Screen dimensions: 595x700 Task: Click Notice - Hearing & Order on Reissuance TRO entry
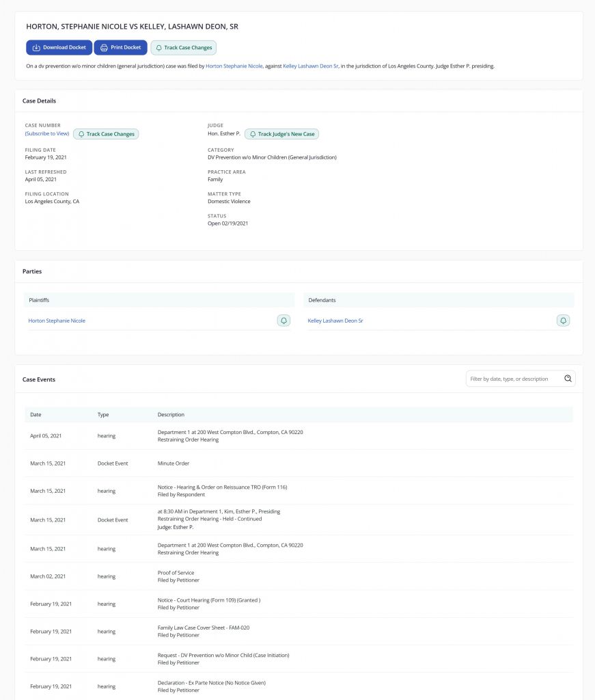point(222,487)
